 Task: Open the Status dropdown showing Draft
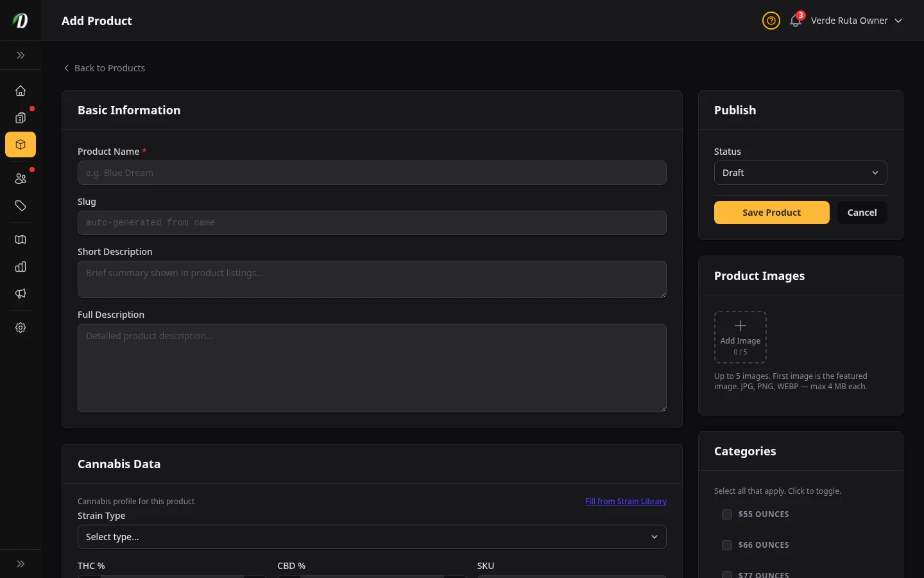[x=801, y=173]
